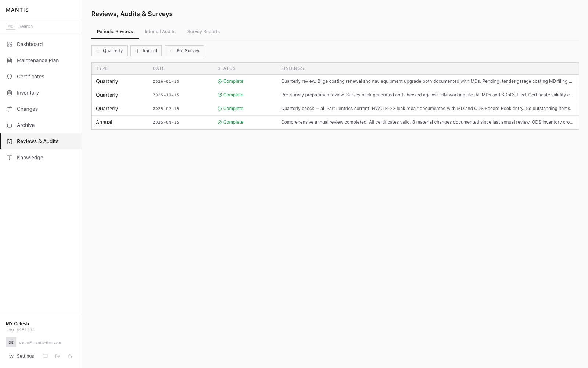The image size is (588, 368).
Task: Navigate to Inventory
Action: 41,93
